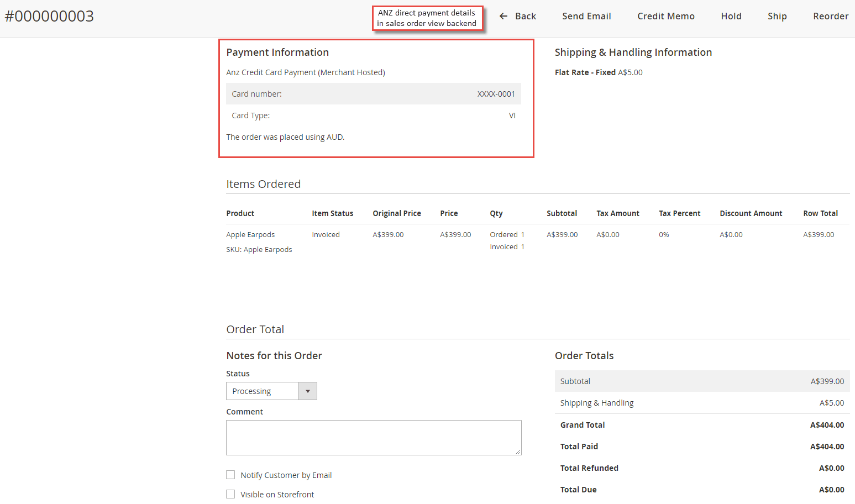This screenshot has width=855, height=504.
Task: Enable Visible on Storefront
Action: pos(230,494)
